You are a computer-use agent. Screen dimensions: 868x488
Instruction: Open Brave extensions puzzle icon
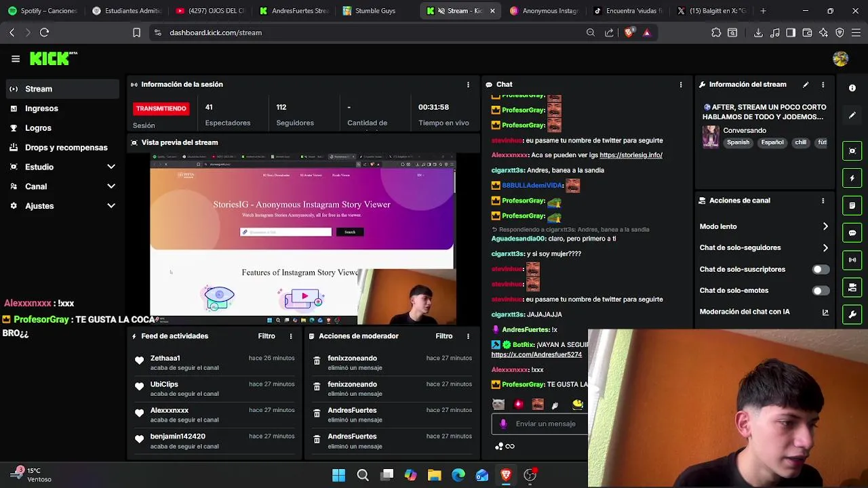point(716,33)
